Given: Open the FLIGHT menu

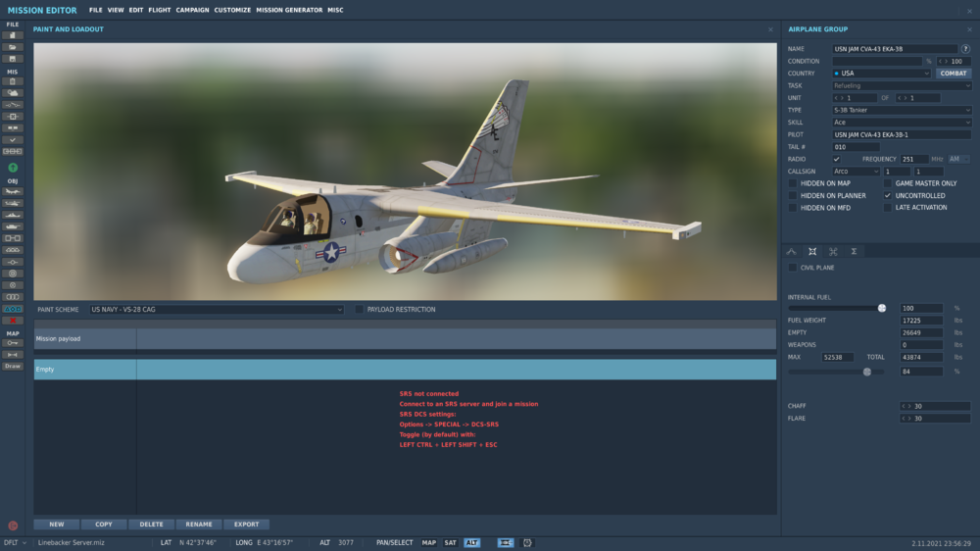Looking at the screenshot, I should click(x=160, y=10).
